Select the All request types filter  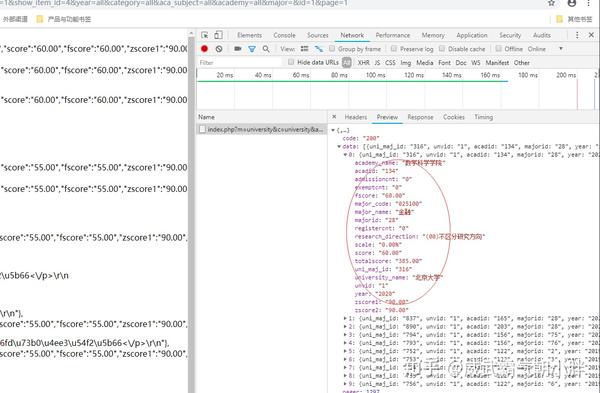pyautogui.click(x=347, y=62)
